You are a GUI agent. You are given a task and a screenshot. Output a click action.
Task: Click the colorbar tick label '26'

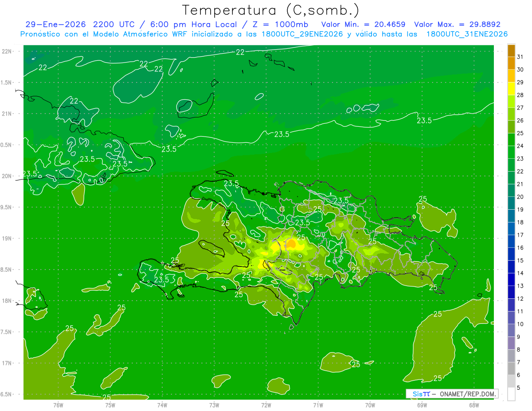pyautogui.click(x=520, y=121)
